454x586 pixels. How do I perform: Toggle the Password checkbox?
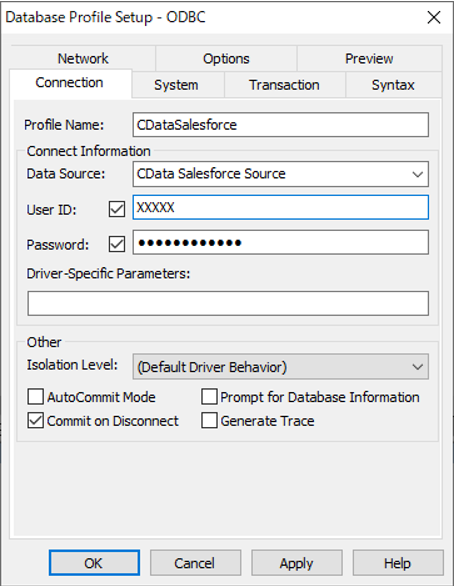117,244
